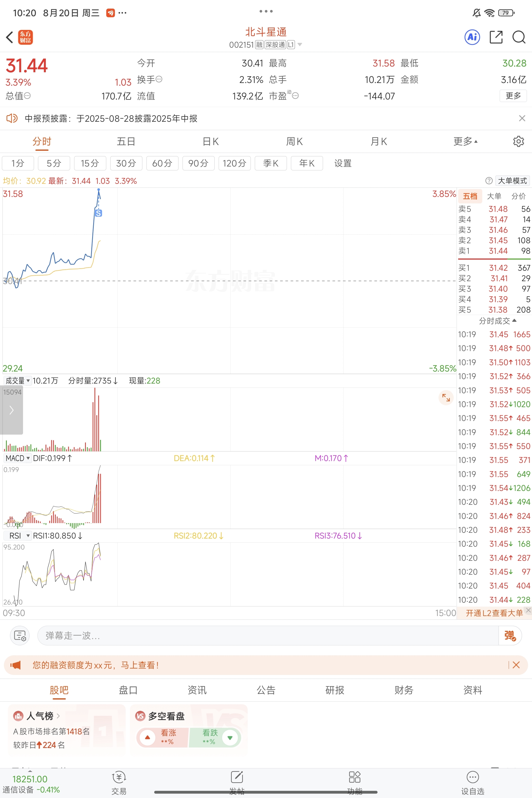532x798 pixels.
Task: Select the 120分 interval
Action: [234, 163]
